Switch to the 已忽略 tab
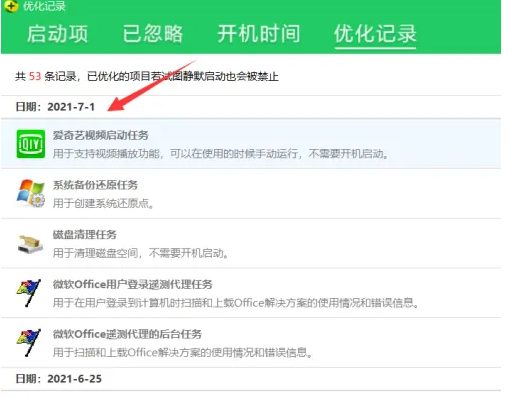The image size is (520, 397). click(153, 34)
